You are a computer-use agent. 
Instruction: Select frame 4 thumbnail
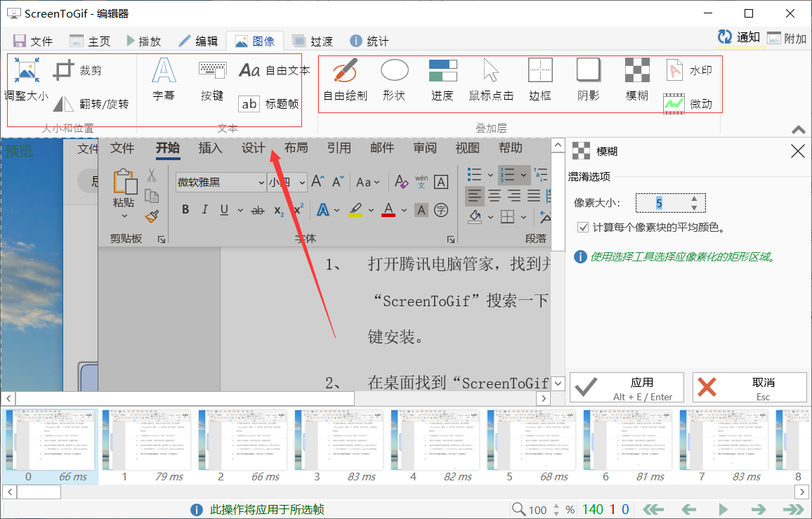click(x=436, y=447)
